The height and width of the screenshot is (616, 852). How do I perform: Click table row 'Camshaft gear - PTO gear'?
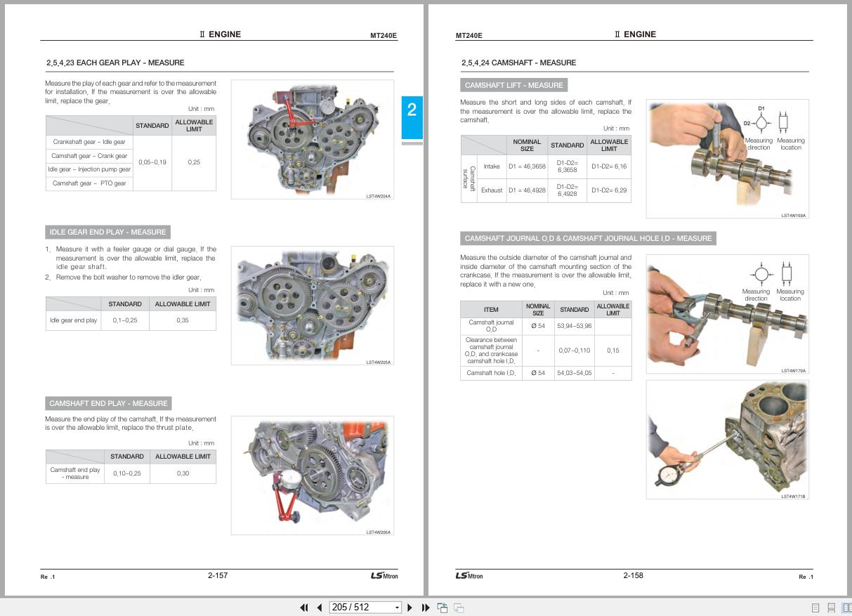(89, 183)
